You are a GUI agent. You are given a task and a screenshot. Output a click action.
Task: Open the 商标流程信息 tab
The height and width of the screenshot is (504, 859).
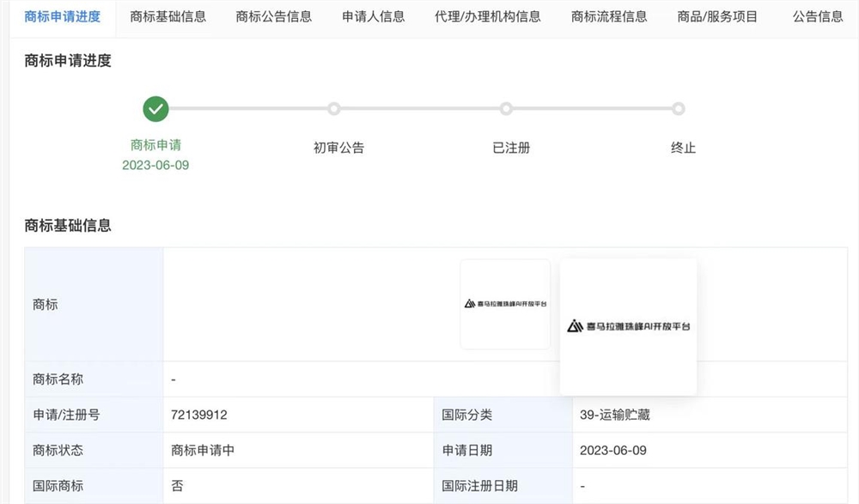[608, 15]
